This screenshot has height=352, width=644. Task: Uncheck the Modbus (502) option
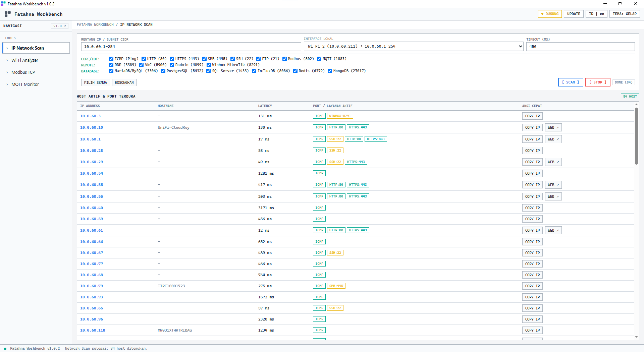tap(284, 59)
